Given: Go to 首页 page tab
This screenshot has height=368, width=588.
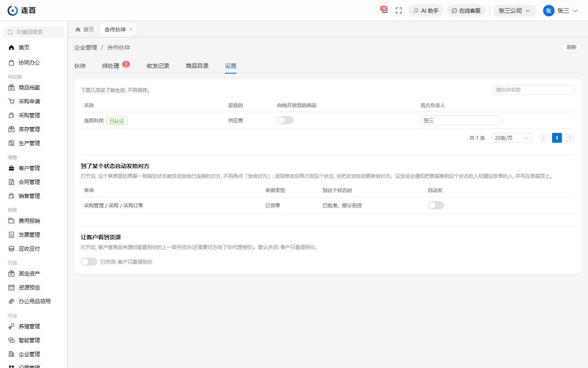Looking at the screenshot, I should [85, 29].
